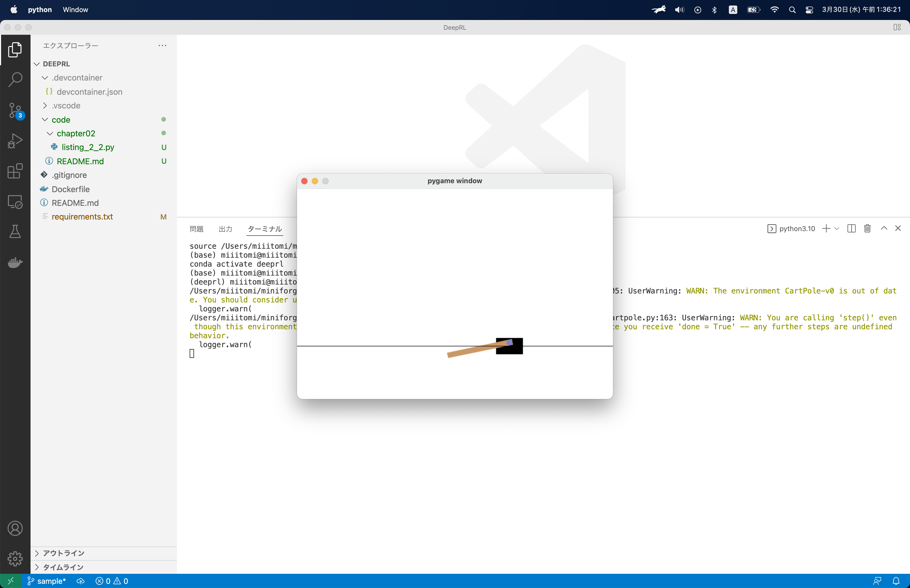The height and width of the screenshot is (588, 910).
Task: Open Remote Explorer in activity bar
Action: click(x=15, y=202)
